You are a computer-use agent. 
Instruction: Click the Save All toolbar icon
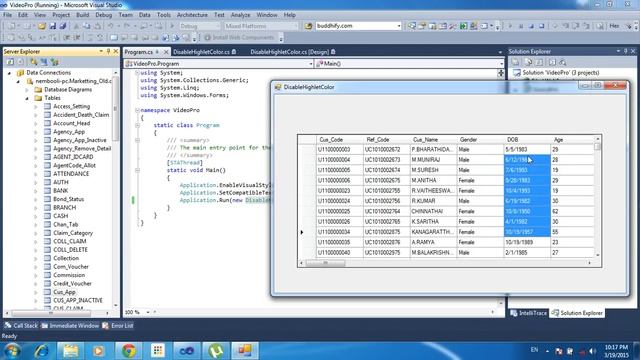[63, 26]
